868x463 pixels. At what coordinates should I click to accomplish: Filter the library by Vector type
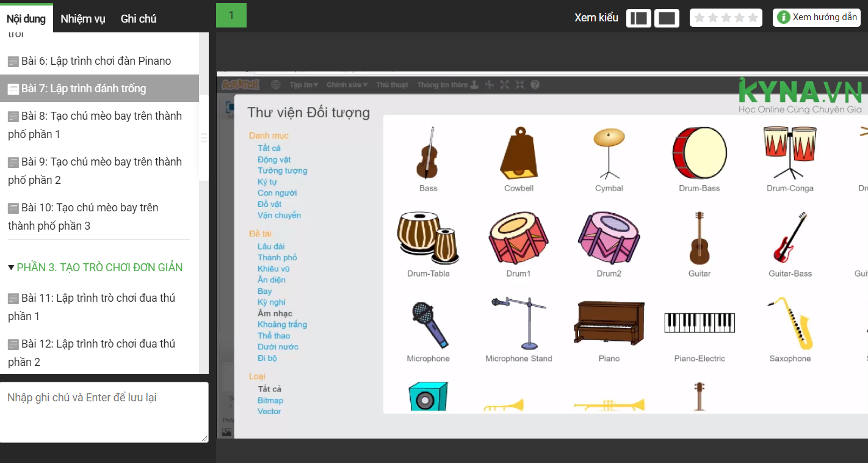click(269, 412)
